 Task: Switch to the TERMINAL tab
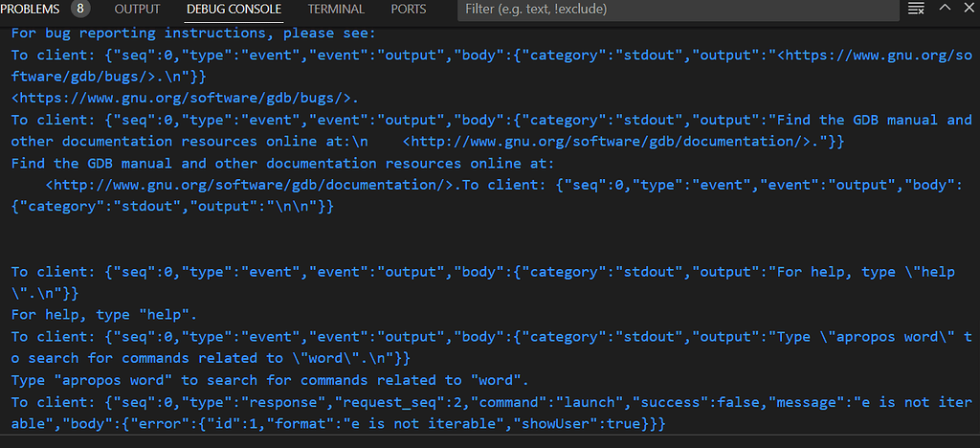(336, 10)
